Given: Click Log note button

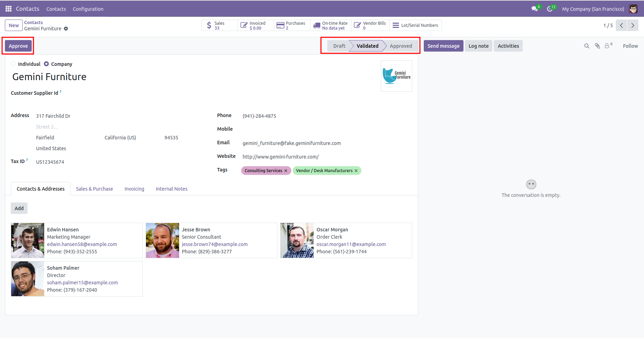Looking at the screenshot, I should 478,46.
